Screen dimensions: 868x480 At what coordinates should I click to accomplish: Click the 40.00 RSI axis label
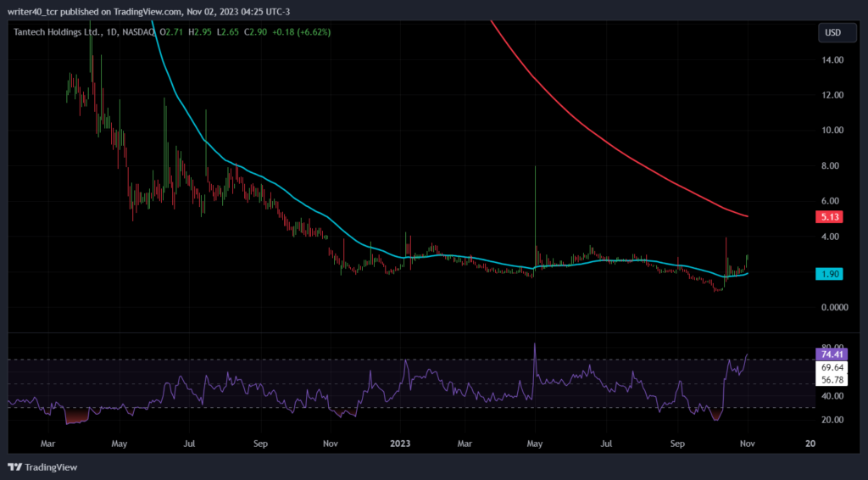pyautogui.click(x=832, y=396)
